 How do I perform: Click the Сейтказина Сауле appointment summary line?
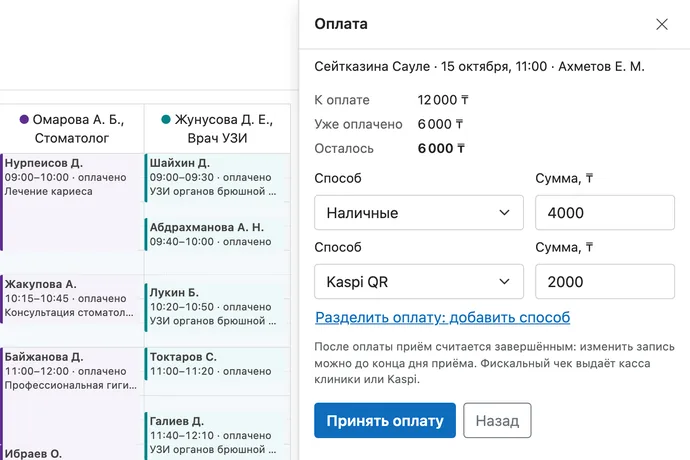click(479, 66)
